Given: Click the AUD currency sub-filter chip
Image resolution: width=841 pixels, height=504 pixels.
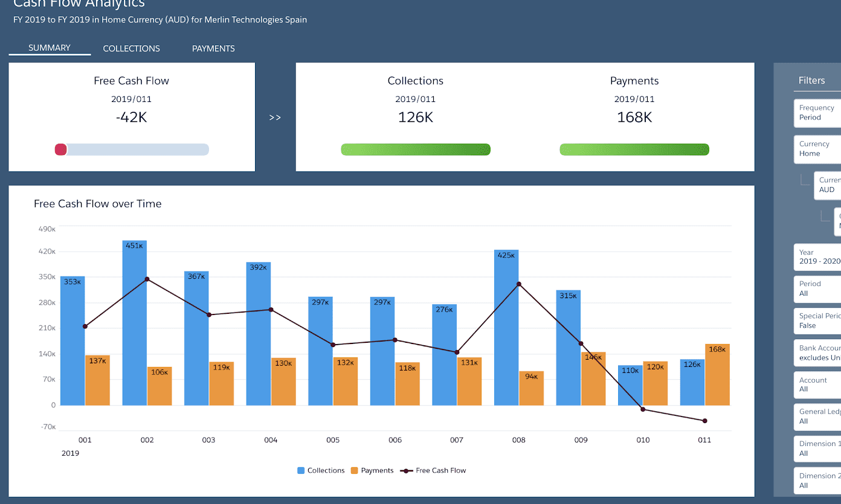Looking at the screenshot, I should click(x=828, y=185).
